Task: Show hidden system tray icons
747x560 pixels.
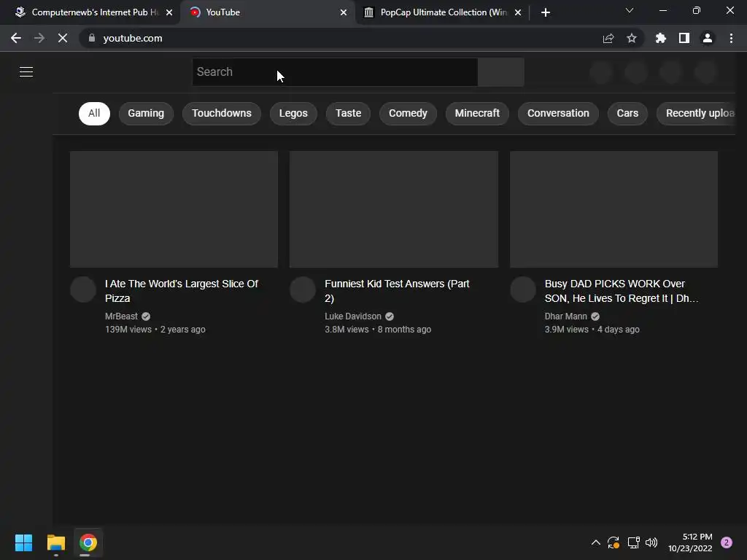Action: click(595, 542)
